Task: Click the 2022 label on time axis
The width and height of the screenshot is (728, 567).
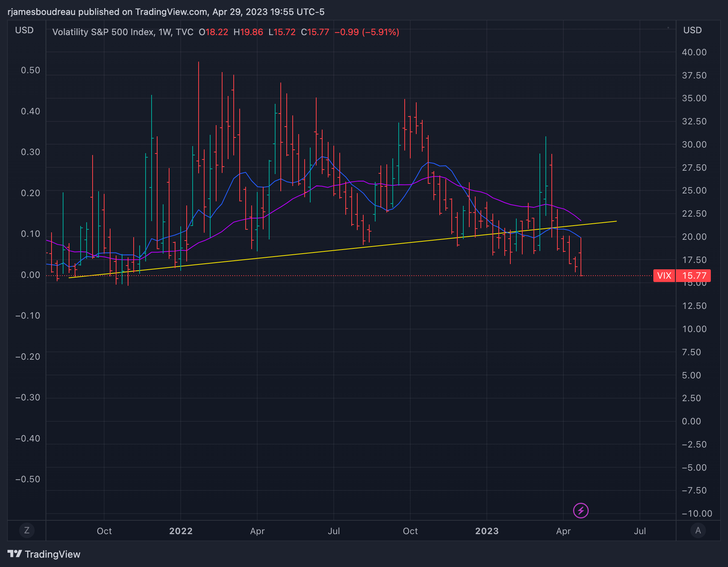Action: tap(181, 531)
